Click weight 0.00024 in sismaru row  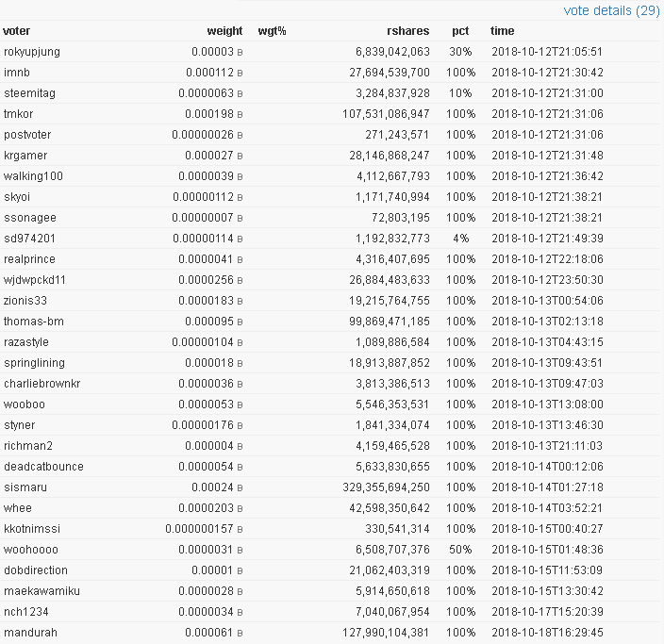[x=212, y=487]
